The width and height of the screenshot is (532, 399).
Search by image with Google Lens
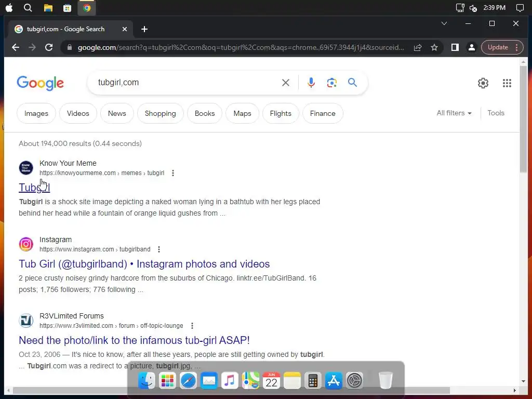tap(332, 83)
